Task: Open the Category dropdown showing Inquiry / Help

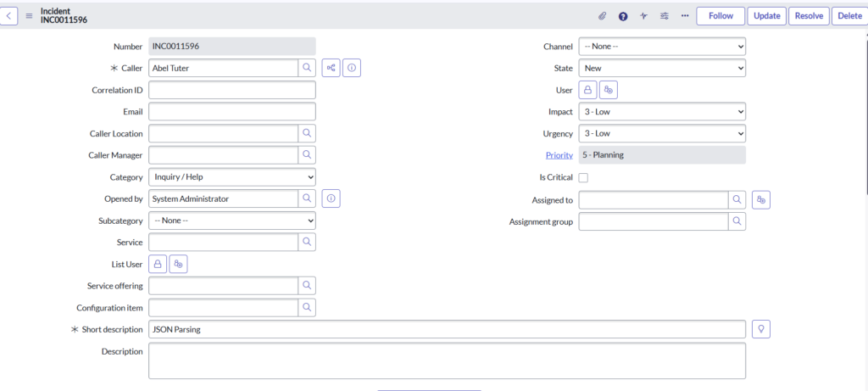Action: [x=231, y=177]
